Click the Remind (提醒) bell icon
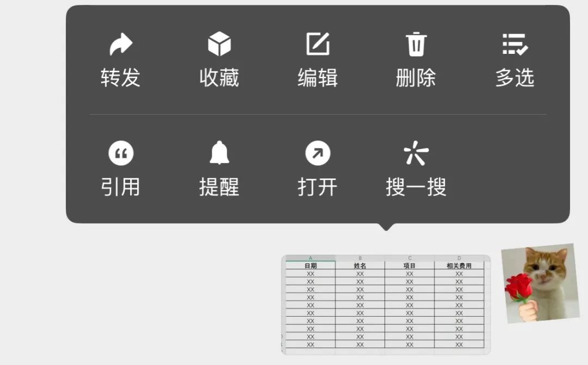588x365 pixels. click(x=219, y=153)
